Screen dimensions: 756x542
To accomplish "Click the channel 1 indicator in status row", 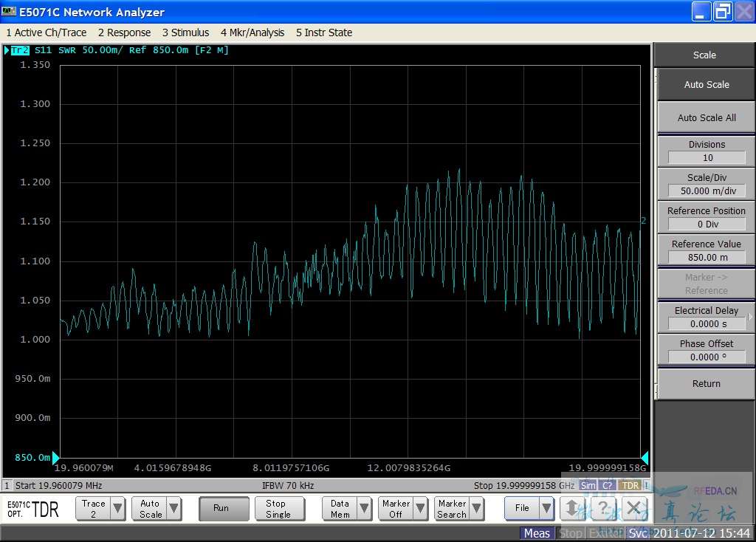I will pos(7,486).
